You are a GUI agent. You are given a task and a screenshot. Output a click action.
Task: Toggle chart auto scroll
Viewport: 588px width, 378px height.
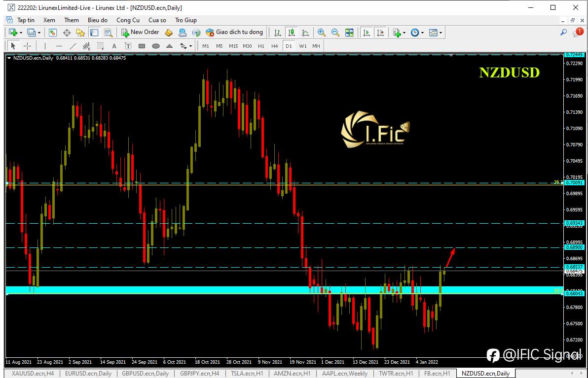pos(367,33)
